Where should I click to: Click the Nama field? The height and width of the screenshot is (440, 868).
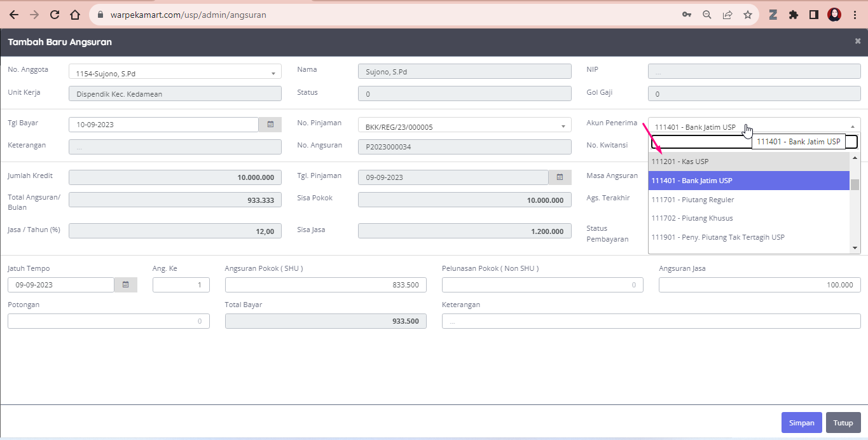point(465,71)
